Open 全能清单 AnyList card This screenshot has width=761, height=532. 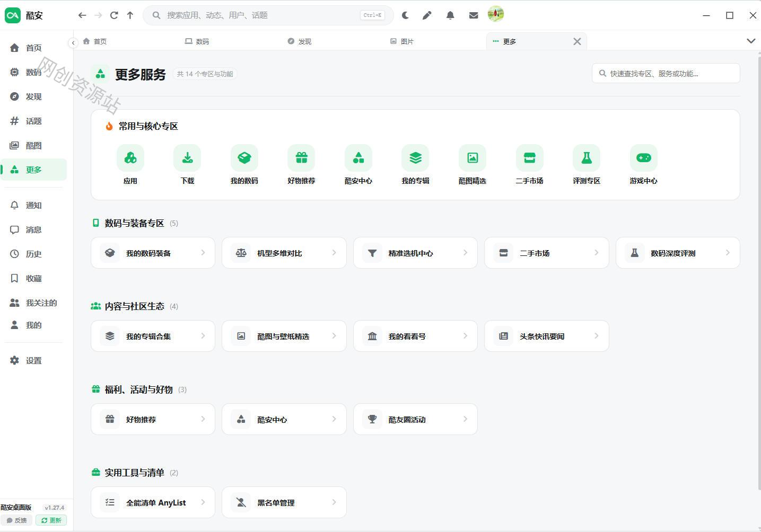[x=153, y=502]
